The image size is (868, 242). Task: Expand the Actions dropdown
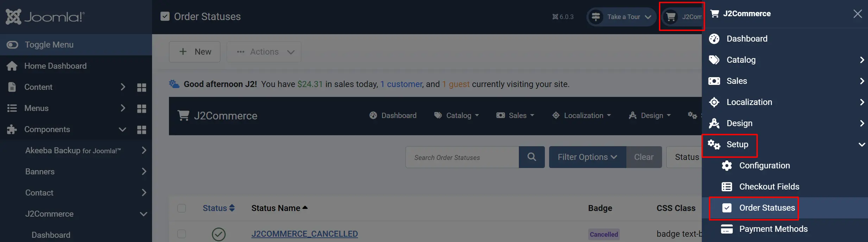pyautogui.click(x=264, y=52)
